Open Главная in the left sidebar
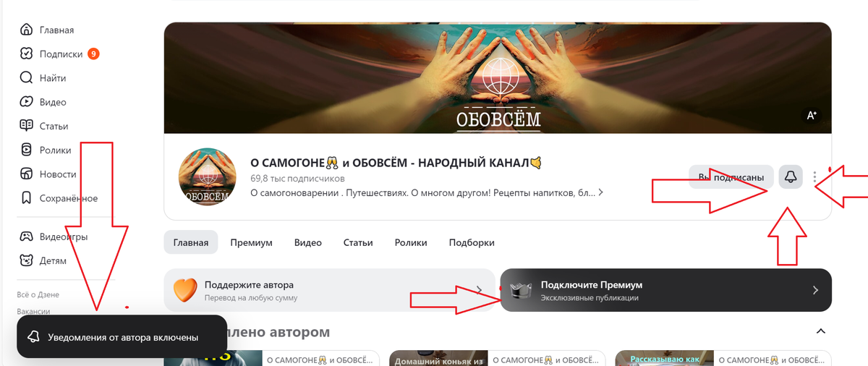The image size is (868, 366). 47,30
